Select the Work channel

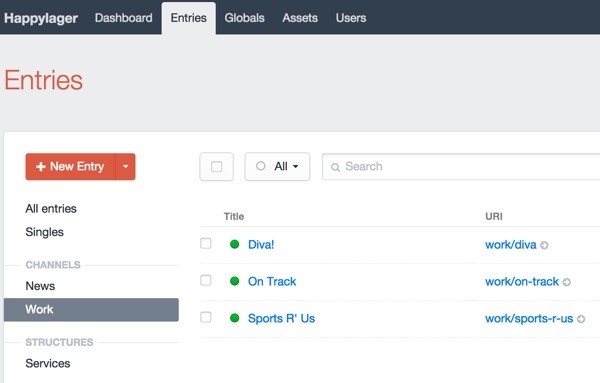pos(91,310)
